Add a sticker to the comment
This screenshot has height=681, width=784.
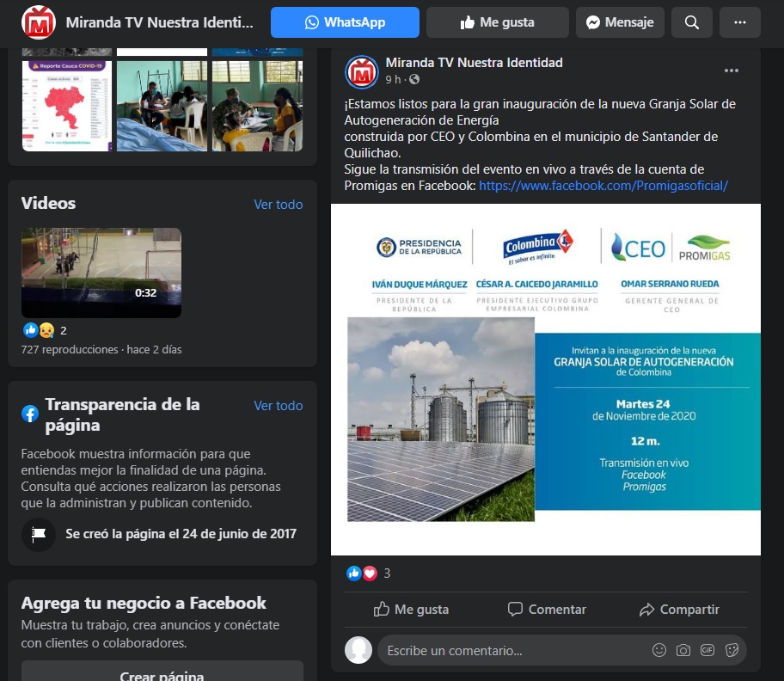(732, 650)
